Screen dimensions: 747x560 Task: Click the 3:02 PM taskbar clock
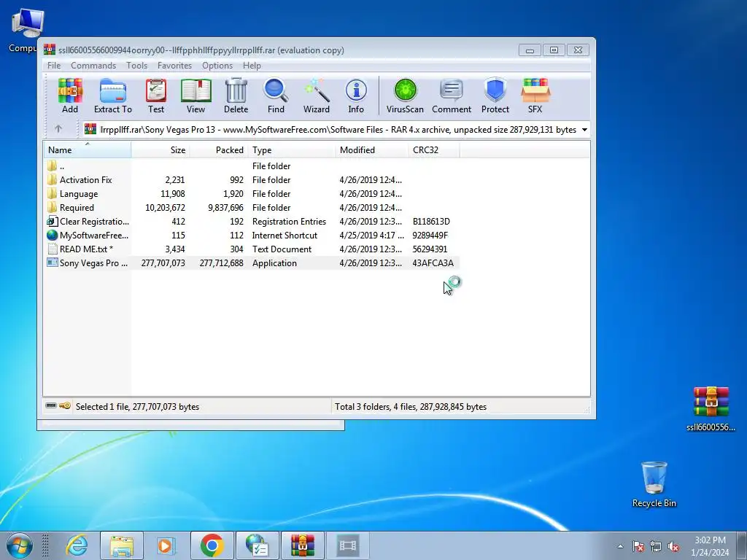(710, 540)
